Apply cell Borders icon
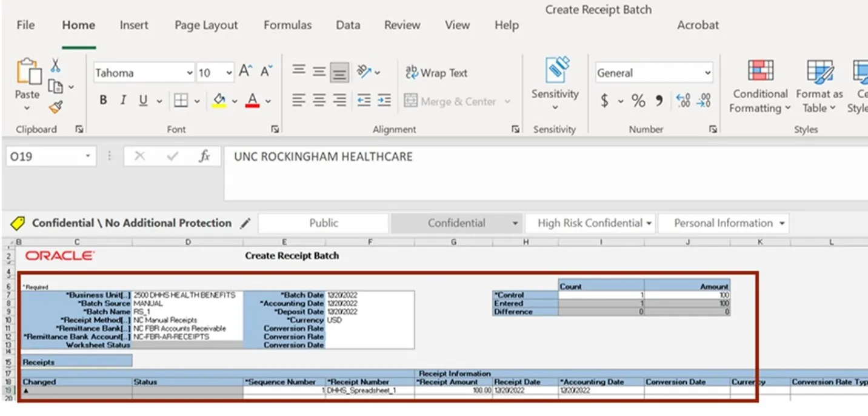868x416 pixels. [x=181, y=101]
